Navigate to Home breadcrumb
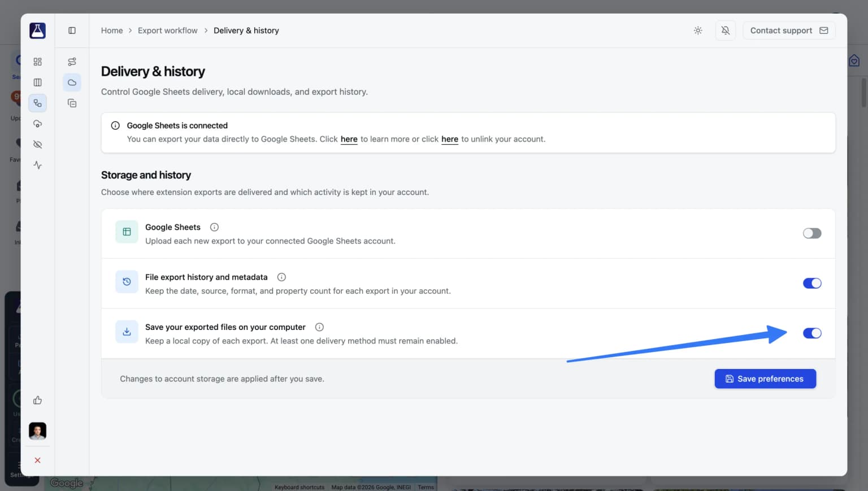Image resolution: width=868 pixels, height=491 pixels. pos(112,31)
